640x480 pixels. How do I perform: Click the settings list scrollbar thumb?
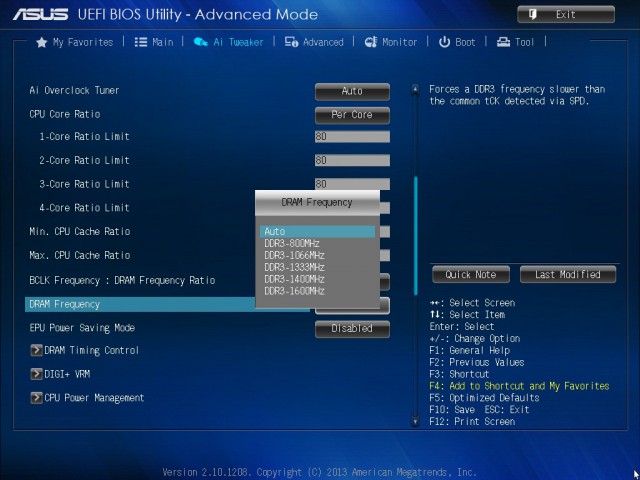click(416, 236)
